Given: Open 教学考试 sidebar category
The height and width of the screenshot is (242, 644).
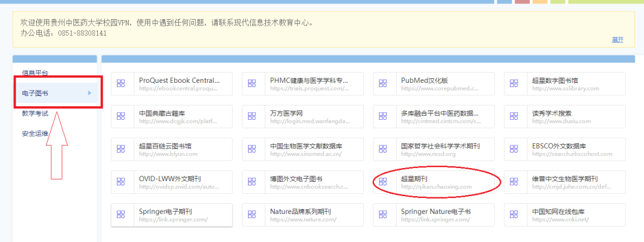Looking at the screenshot, I should coord(35,113).
